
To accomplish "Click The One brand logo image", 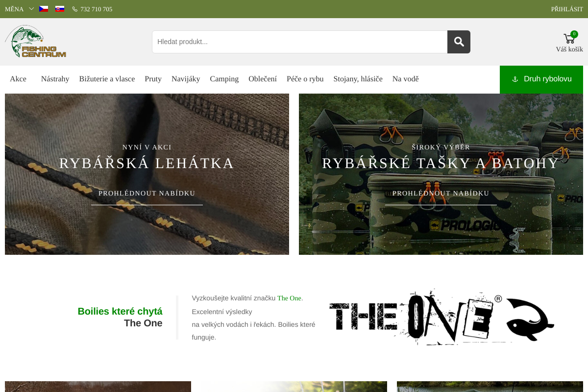I will click(x=441, y=317).
